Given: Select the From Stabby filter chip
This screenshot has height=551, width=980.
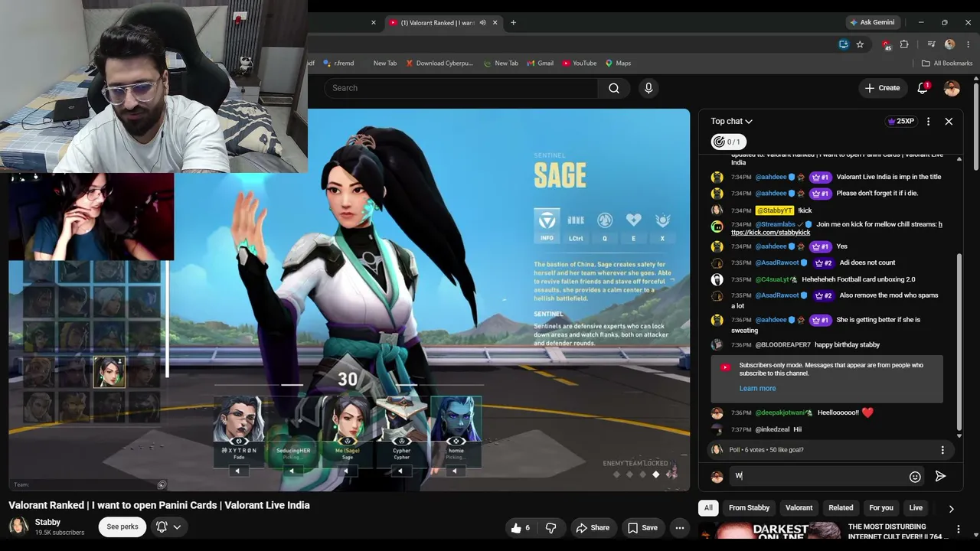Looking at the screenshot, I should [749, 507].
